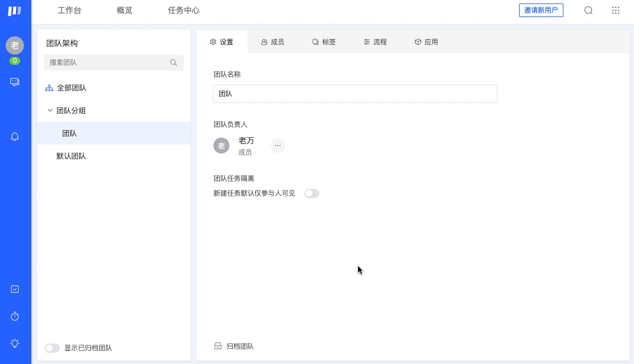The width and height of the screenshot is (634, 364).
Task: Click the 团队任务隔离 section label
Action: click(234, 179)
